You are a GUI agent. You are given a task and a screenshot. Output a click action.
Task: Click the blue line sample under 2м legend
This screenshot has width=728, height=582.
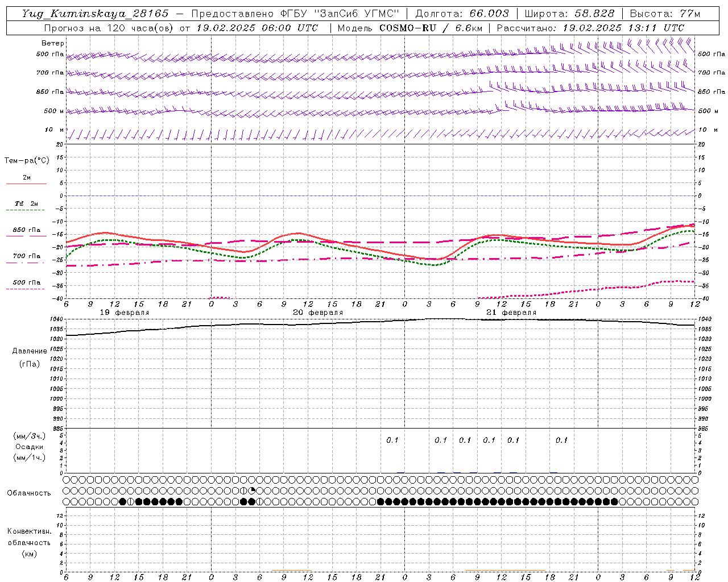(26, 184)
